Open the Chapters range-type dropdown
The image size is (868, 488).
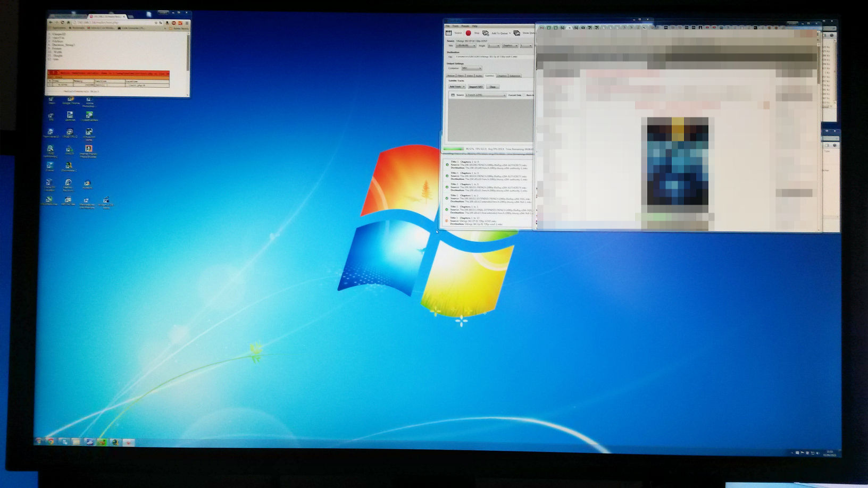click(x=510, y=46)
